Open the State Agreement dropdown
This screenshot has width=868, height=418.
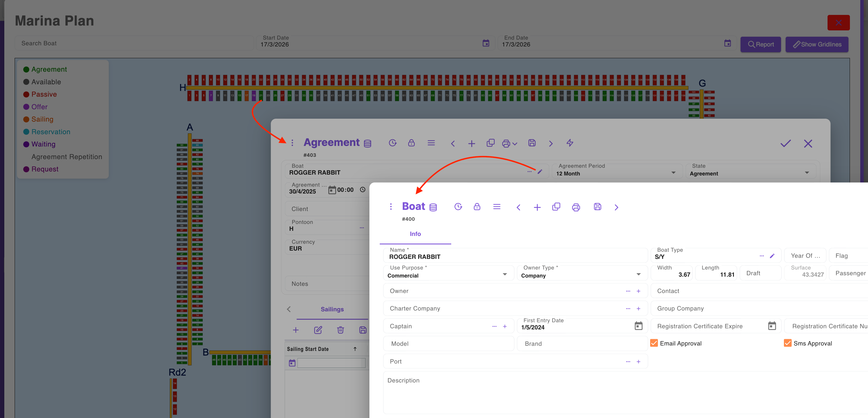coord(807,173)
